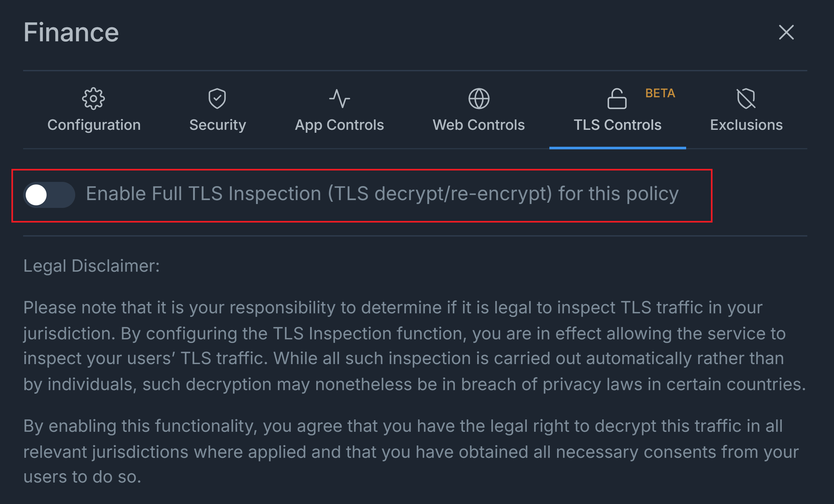
Task: Click the 'Legal Disclaimer:' heading
Action: tap(92, 266)
